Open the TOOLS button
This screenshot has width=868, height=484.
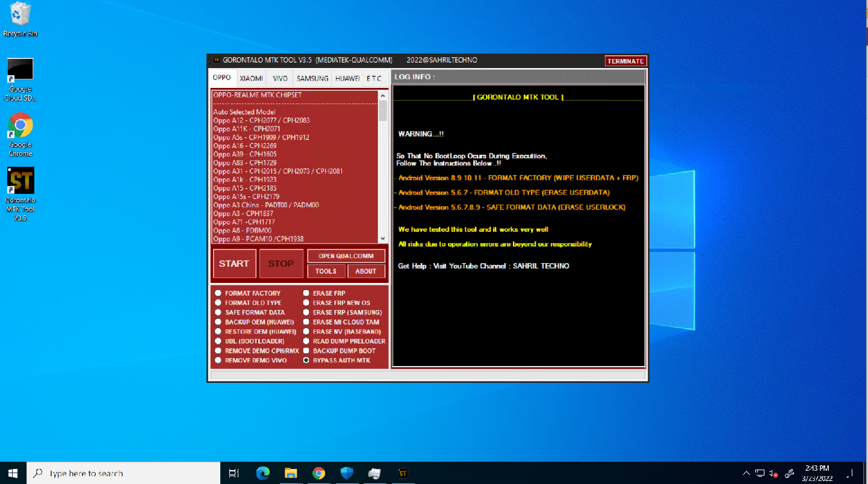(x=326, y=271)
